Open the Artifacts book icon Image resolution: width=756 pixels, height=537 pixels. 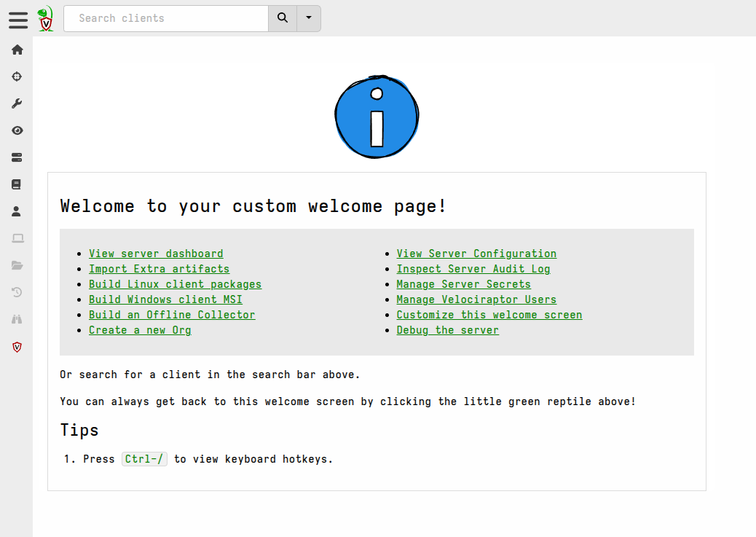(17, 184)
